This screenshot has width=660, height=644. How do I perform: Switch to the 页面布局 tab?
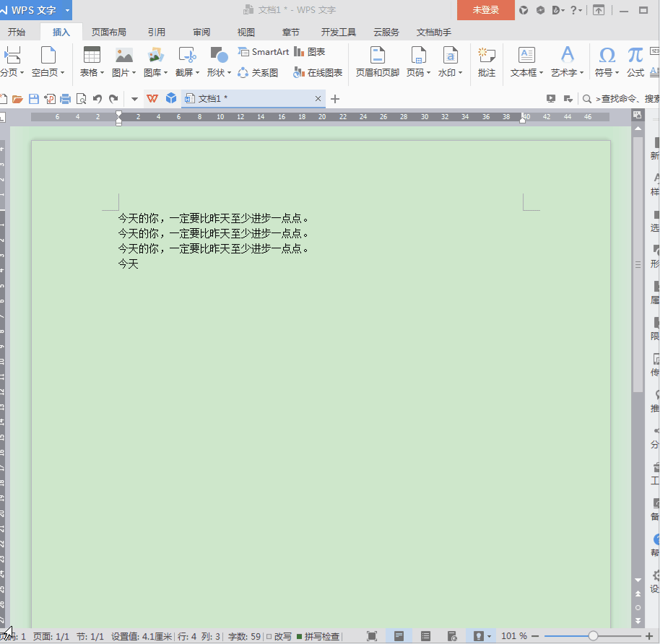pos(108,32)
